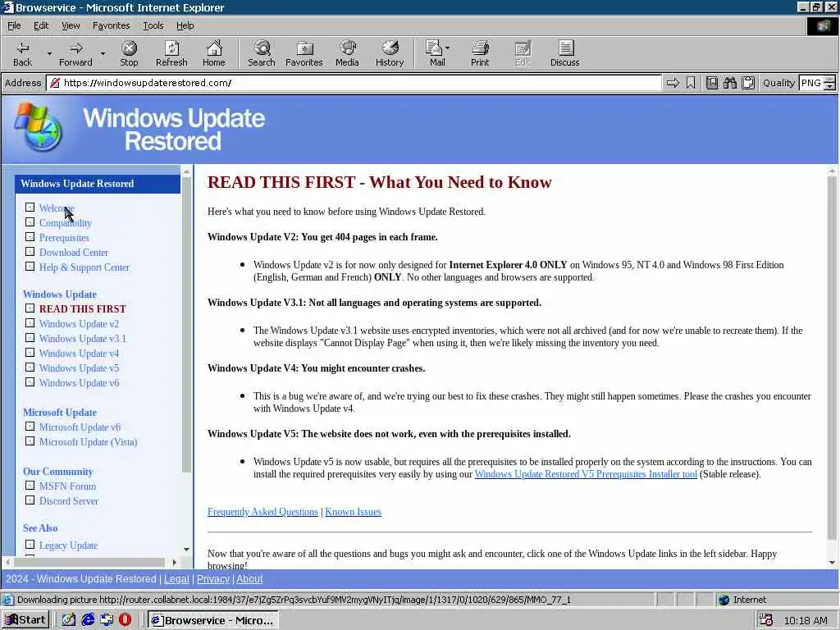The height and width of the screenshot is (630, 840).
Task: Open the Favorites menu
Action: [111, 25]
